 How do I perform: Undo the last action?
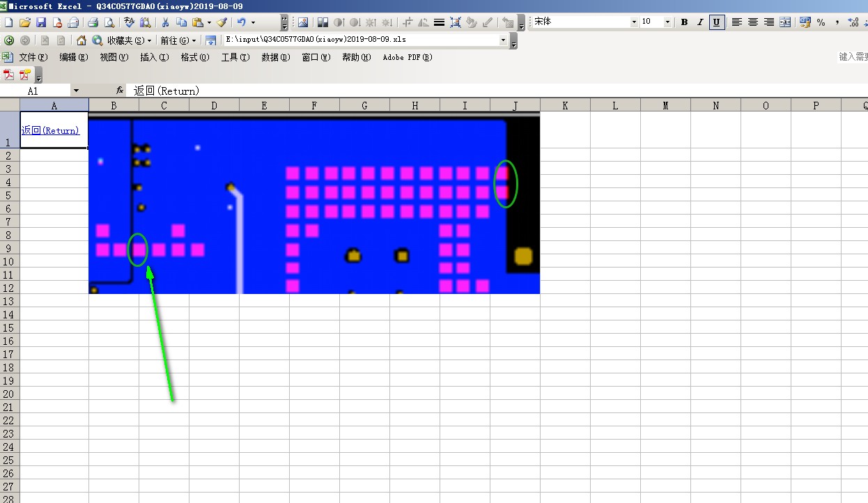(242, 22)
